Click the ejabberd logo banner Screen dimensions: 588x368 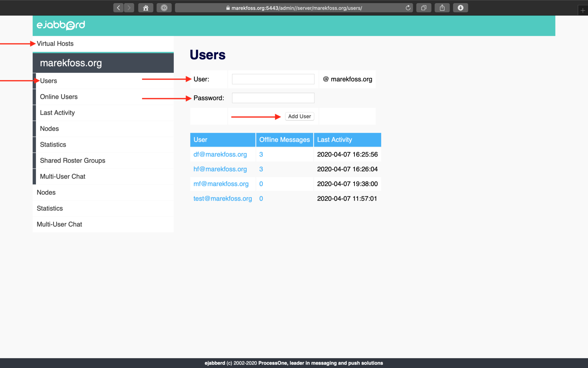tap(61, 25)
